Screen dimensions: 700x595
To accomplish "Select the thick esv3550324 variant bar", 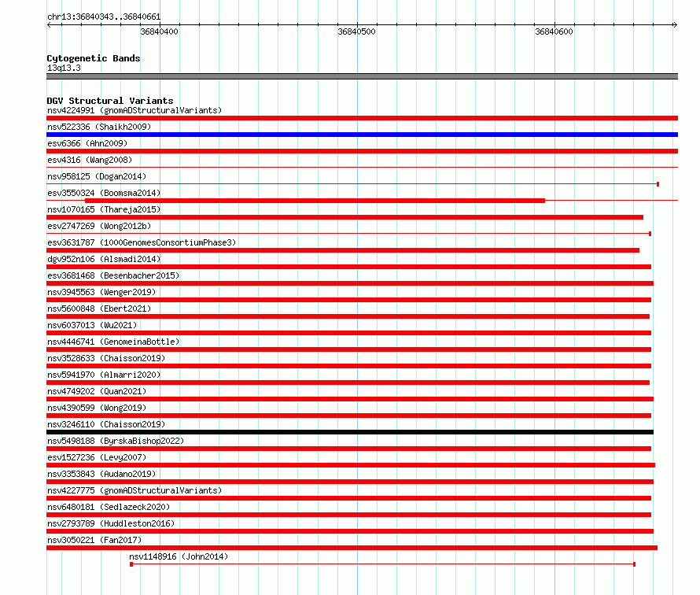I will [315, 201].
